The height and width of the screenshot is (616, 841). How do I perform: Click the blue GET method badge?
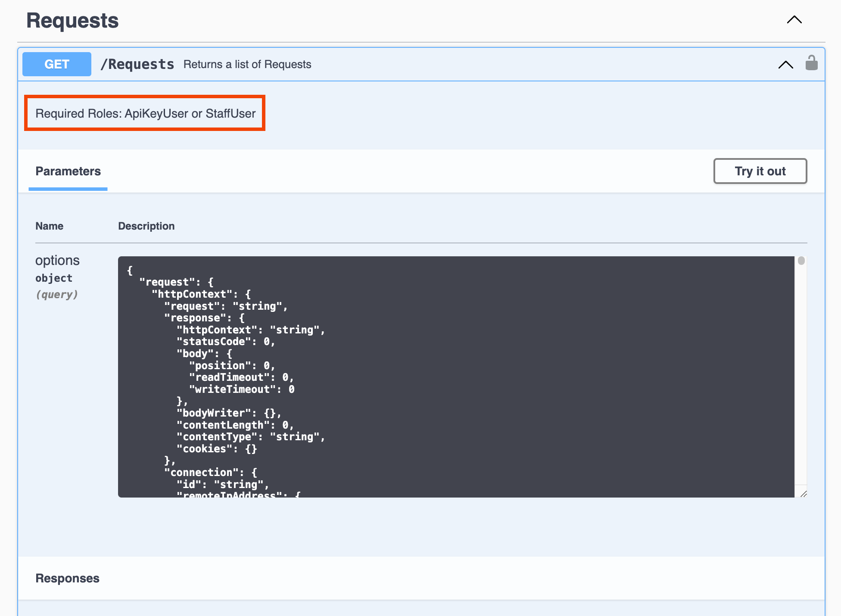click(57, 64)
